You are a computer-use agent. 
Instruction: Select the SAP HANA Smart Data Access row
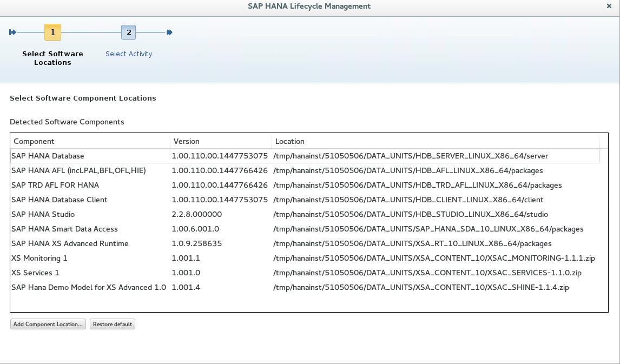click(162, 229)
